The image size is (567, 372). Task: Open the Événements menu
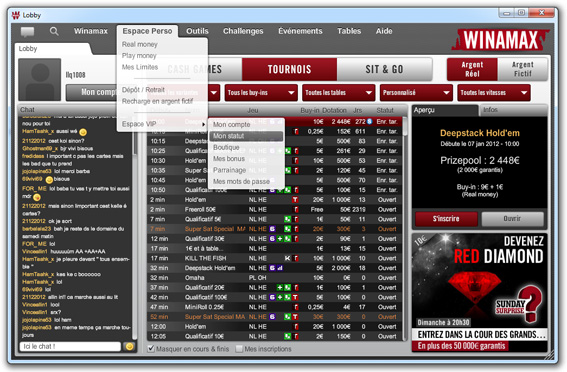tap(300, 31)
